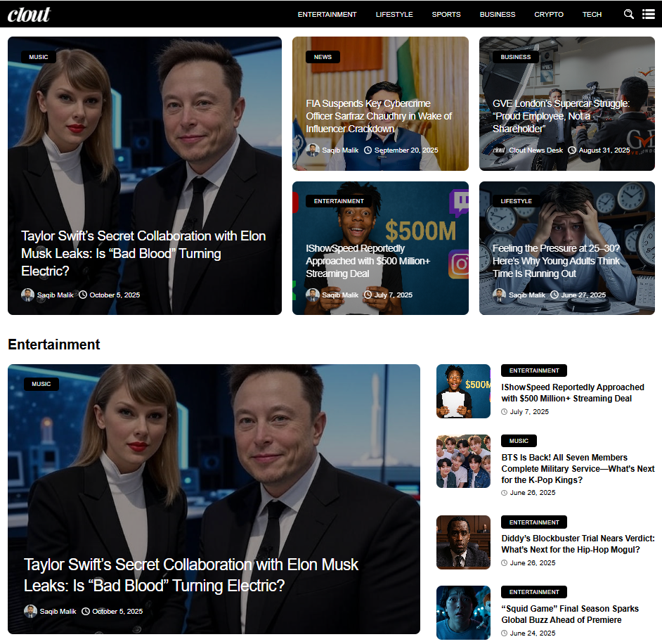Click the Diddy trial article thumbnail
This screenshot has width=662, height=644.
pyautogui.click(x=463, y=542)
